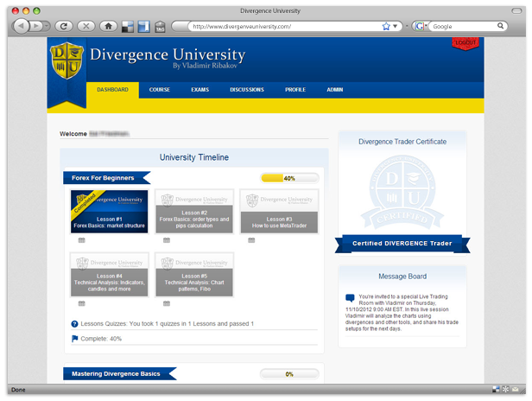Click the University Timeline heading
The height and width of the screenshot is (401, 532).
pos(194,157)
